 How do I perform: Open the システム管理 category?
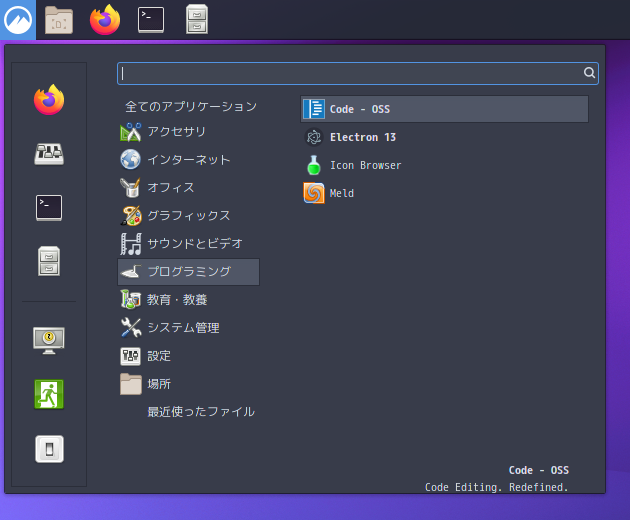click(188, 328)
